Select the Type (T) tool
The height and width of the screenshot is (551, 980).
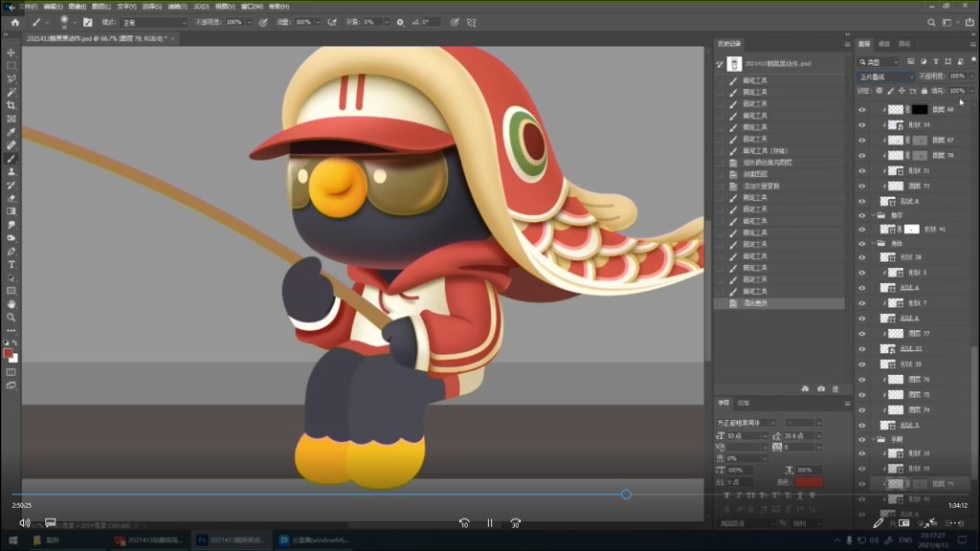tap(11, 264)
